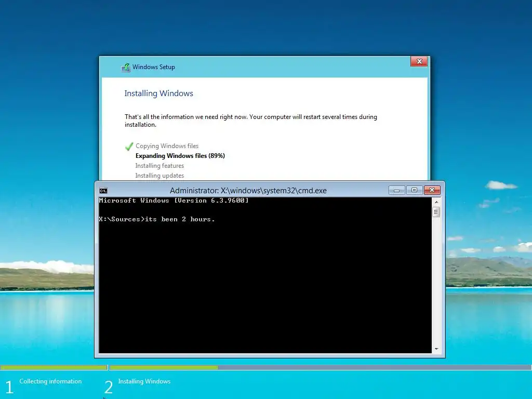Click the Windows Setup title icon
Screen dimensions: 532x399
tap(126, 68)
